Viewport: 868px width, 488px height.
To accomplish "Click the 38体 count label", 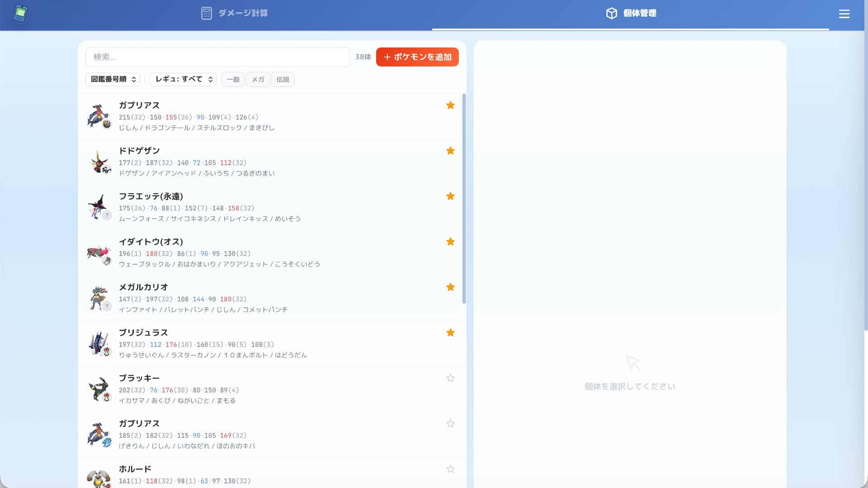I will [363, 57].
